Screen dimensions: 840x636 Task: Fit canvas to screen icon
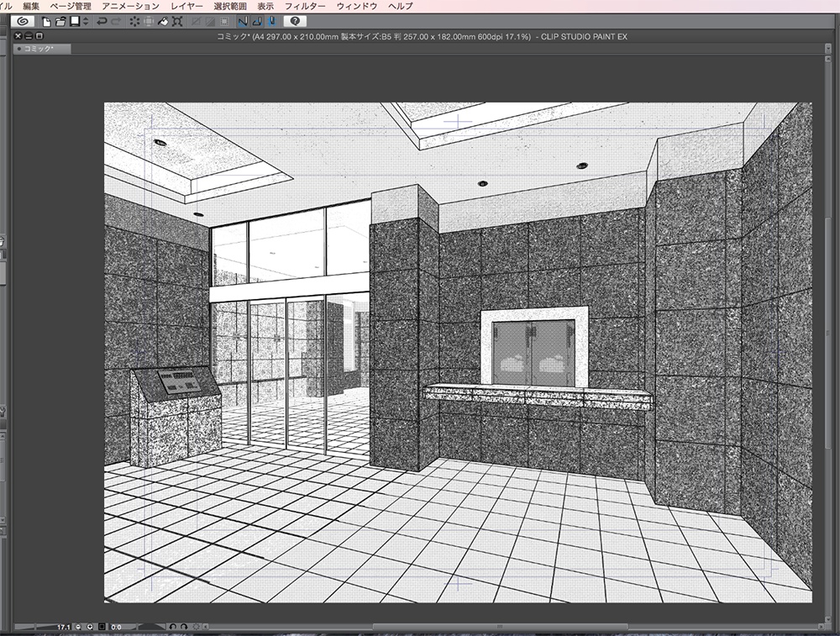coord(102,627)
